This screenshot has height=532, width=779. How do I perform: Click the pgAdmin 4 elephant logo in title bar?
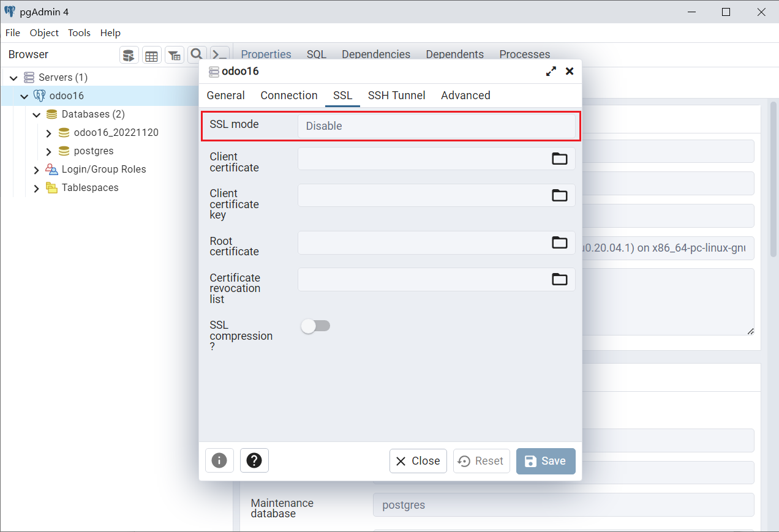10,12
